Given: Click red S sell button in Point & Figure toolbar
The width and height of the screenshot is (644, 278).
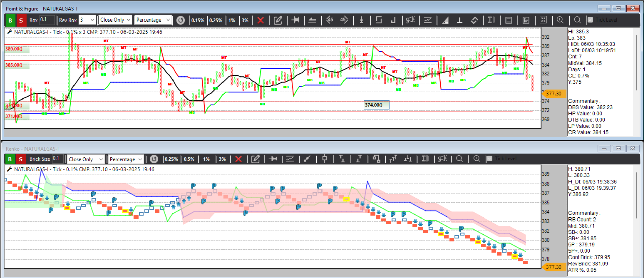Looking at the screenshot, I should coord(21,20).
